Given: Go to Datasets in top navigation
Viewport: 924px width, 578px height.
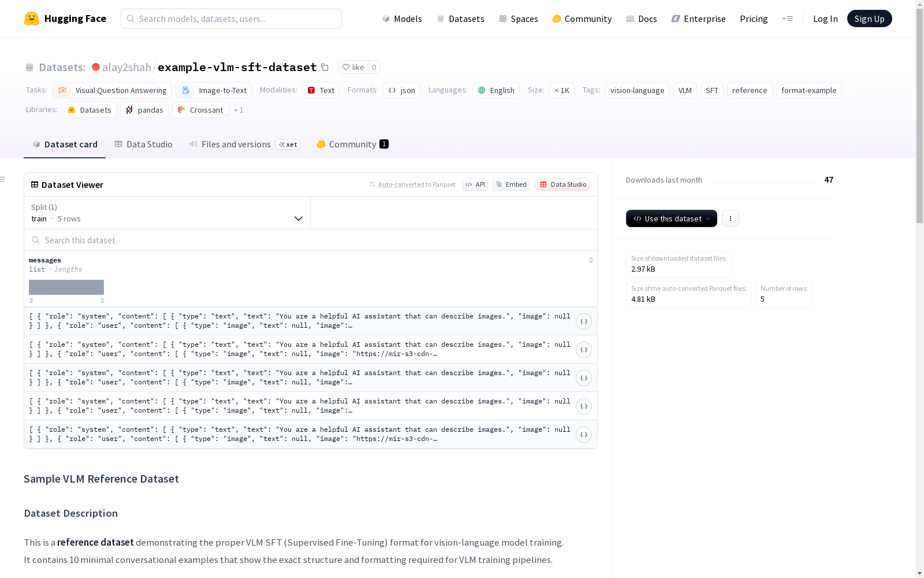Looking at the screenshot, I should tap(461, 18).
